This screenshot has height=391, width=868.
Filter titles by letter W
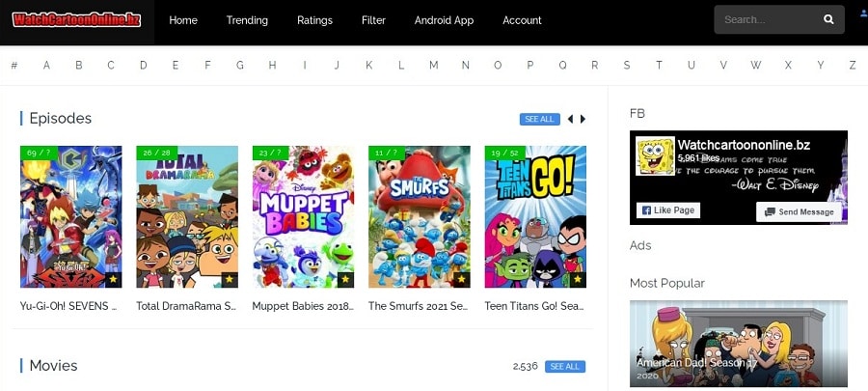point(755,66)
